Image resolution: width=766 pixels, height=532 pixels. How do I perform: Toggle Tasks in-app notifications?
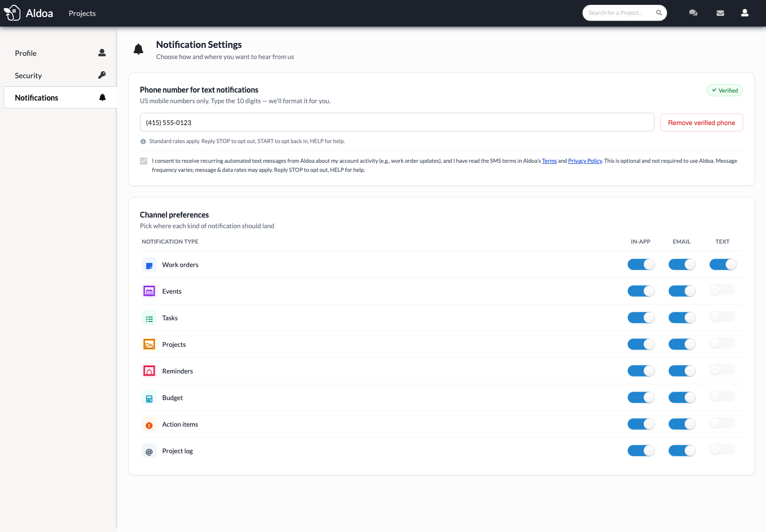coord(641,318)
